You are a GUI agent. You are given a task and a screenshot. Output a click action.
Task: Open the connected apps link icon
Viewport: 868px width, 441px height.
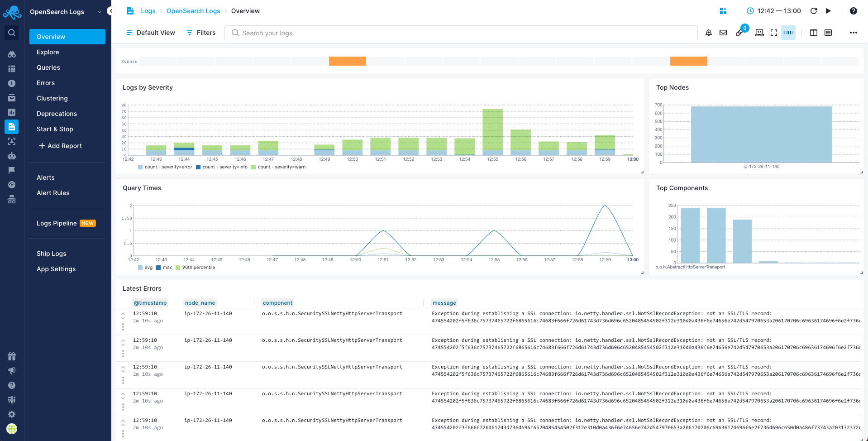[x=739, y=33]
